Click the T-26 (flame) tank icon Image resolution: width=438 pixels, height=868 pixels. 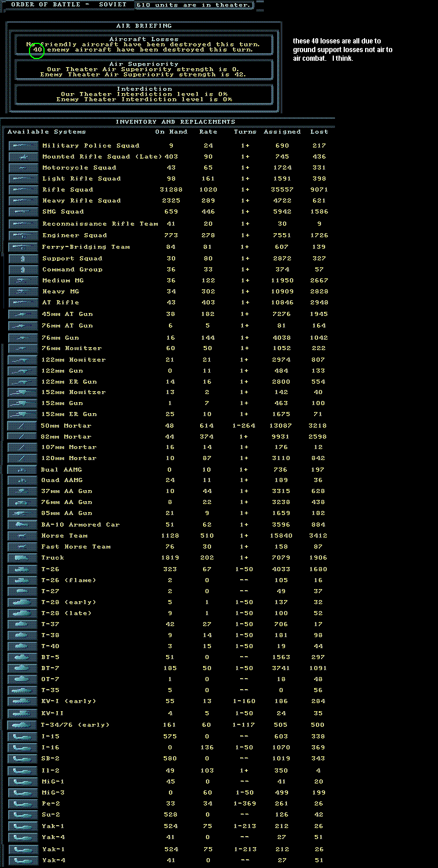[24, 580]
